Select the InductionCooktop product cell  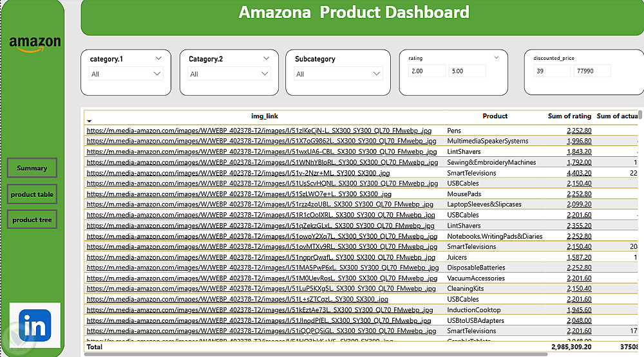click(473, 310)
